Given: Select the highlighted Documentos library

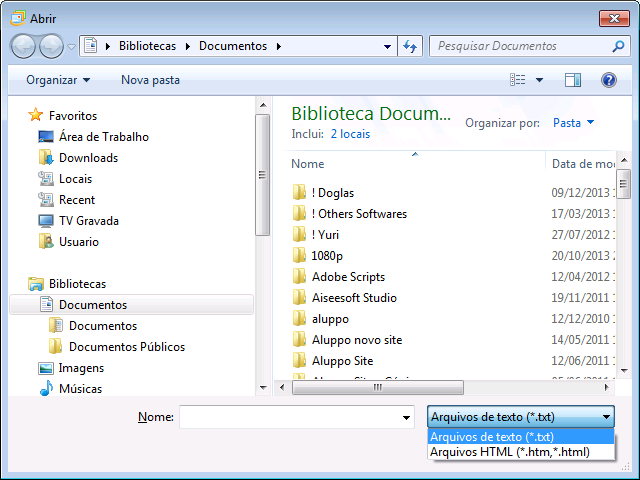Looking at the screenshot, I should [x=131, y=305].
